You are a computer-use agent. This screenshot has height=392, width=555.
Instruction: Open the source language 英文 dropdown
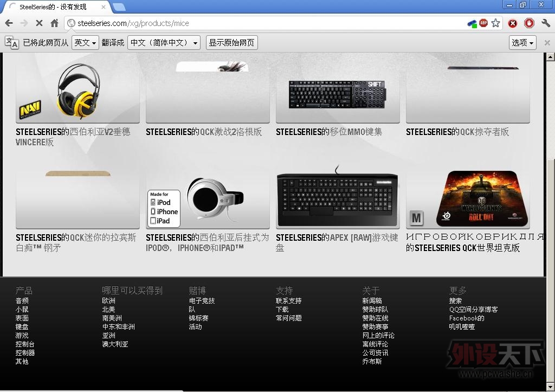85,43
